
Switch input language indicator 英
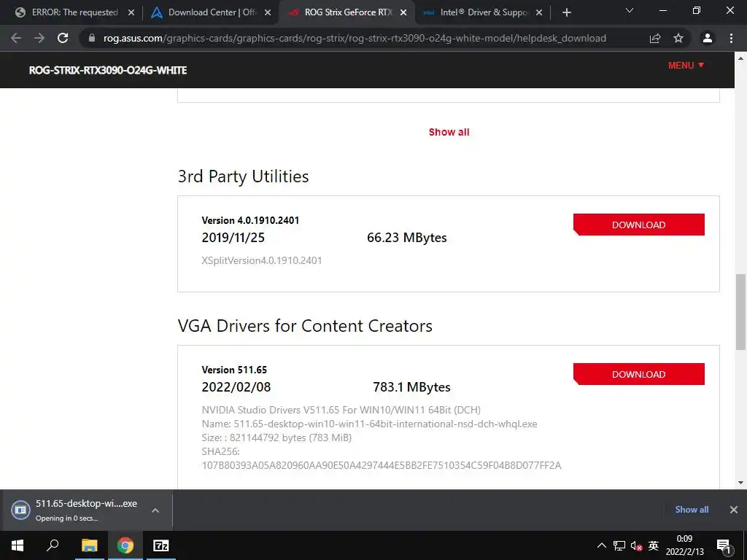click(x=654, y=545)
